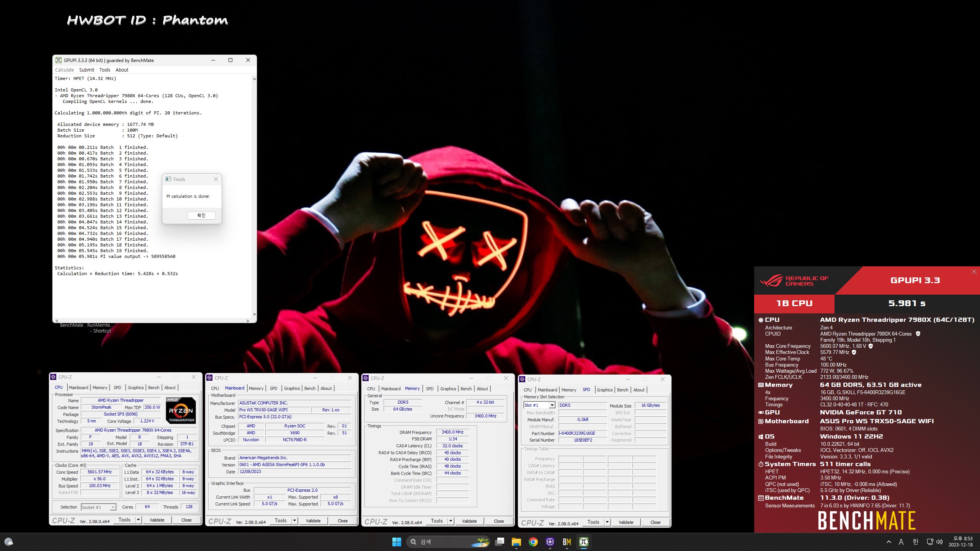Open Socket #1 selection dropdown in CPU-Z
The width and height of the screenshot is (980, 551).
pos(98,507)
